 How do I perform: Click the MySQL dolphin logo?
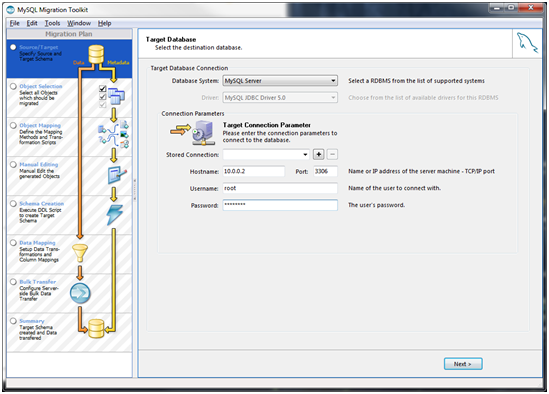coord(527,43)
